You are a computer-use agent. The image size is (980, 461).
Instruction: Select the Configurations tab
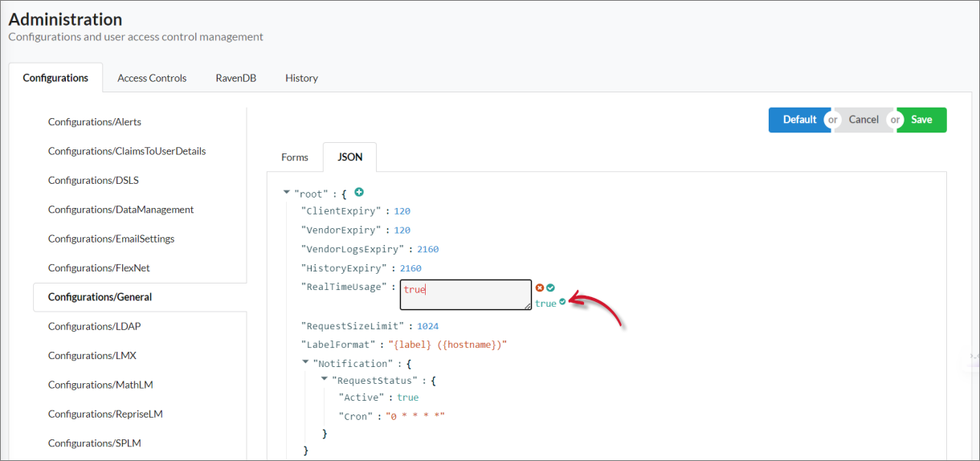(55, 78)
